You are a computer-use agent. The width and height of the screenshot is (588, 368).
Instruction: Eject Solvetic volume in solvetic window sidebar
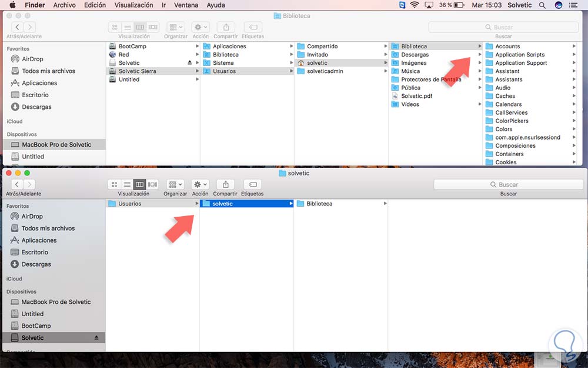tap(96, 338)
